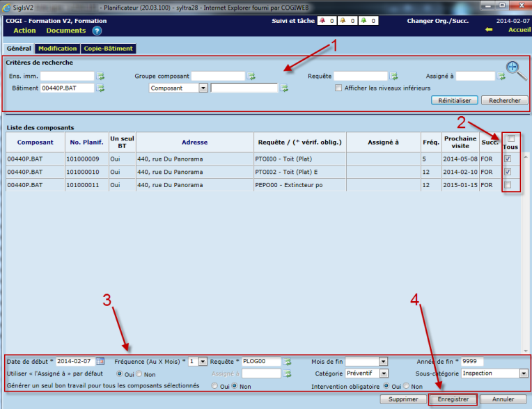Screen dimensions: 532x409
Task: Click the blue help question mark icon
Action: tap(97, 31)
